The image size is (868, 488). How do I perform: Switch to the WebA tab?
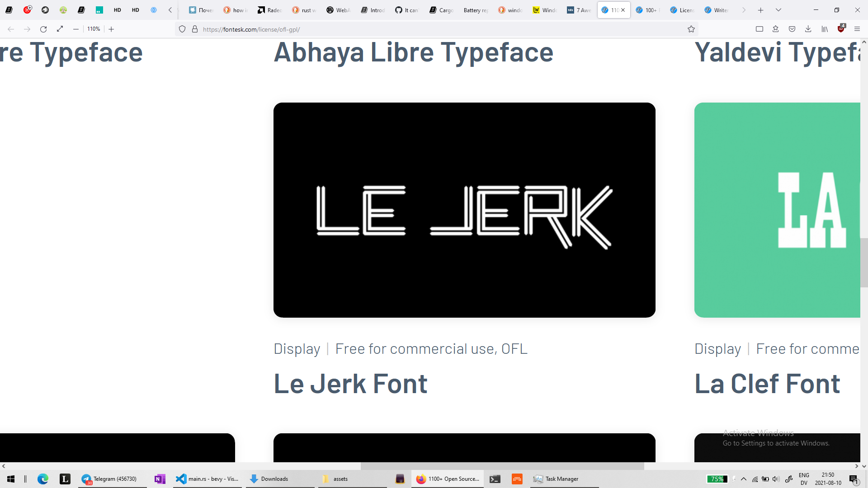coord(338,10)
